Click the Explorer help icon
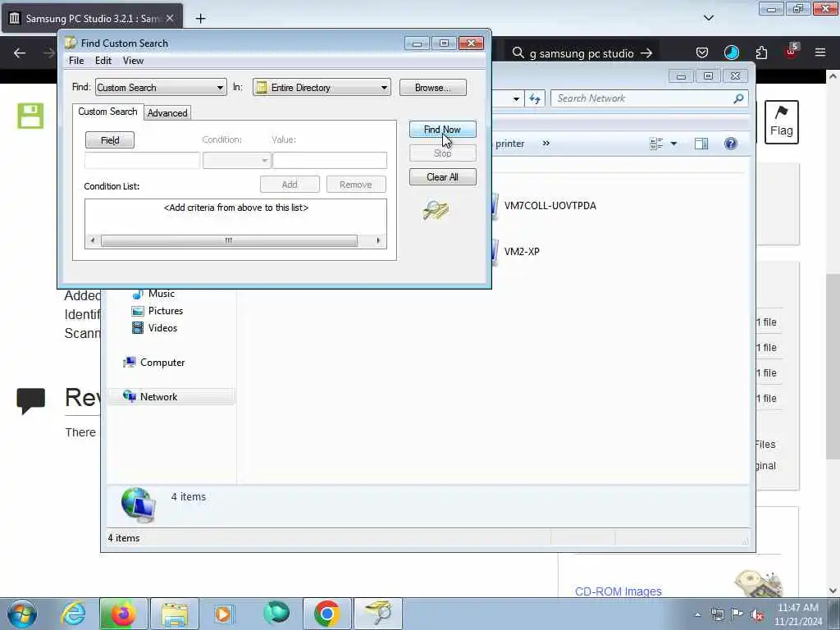The width and height of the screenshot is (840, 630). [x=731, y=144]
